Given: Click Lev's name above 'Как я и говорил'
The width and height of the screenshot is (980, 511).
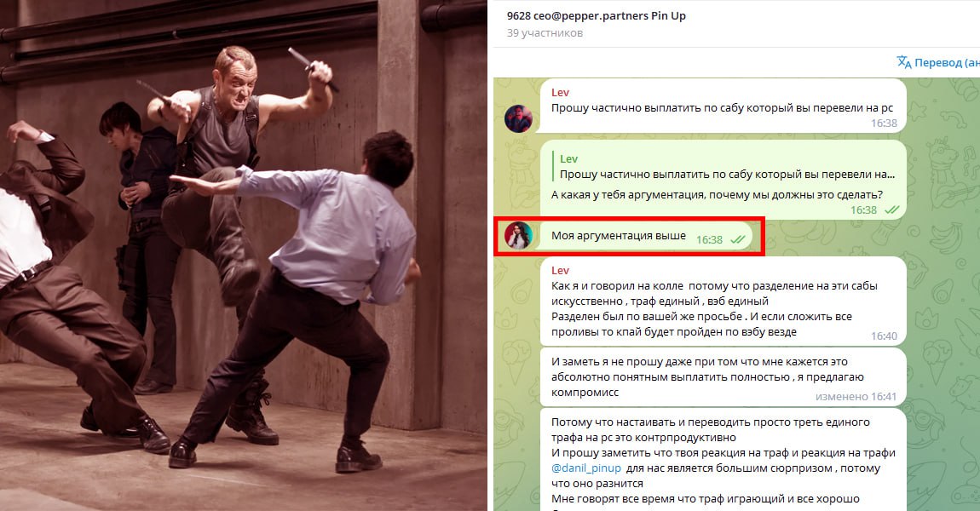Looking at the screenshot, I should 560,271.
